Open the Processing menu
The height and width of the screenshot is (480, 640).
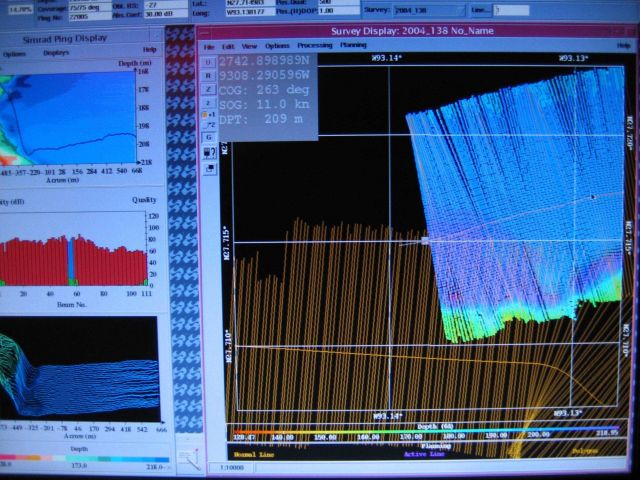pyautogui.click(x=315, y=45)
